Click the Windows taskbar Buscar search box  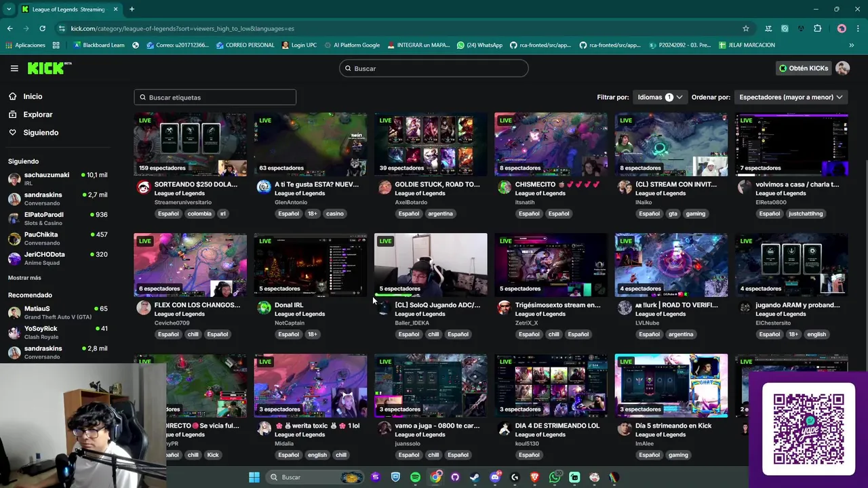coord(316,477)
